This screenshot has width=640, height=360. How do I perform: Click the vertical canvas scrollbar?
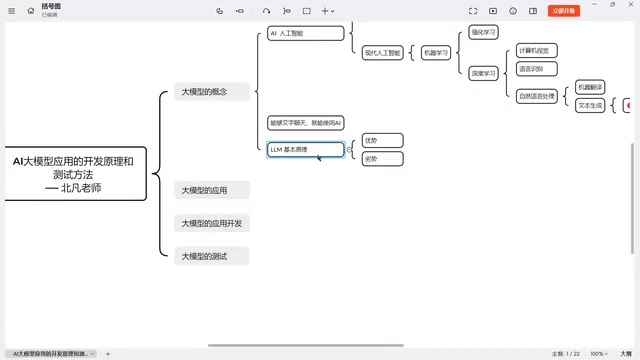632,198
